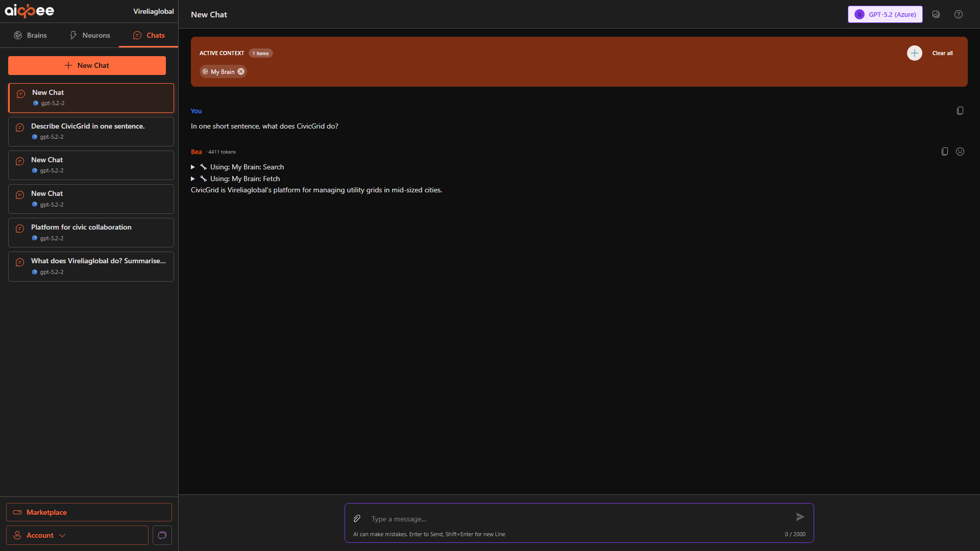Copy Bea's response using clipboard icon
Image resolution: width=980 pixels, height=551 pixels.
(944, 152)
